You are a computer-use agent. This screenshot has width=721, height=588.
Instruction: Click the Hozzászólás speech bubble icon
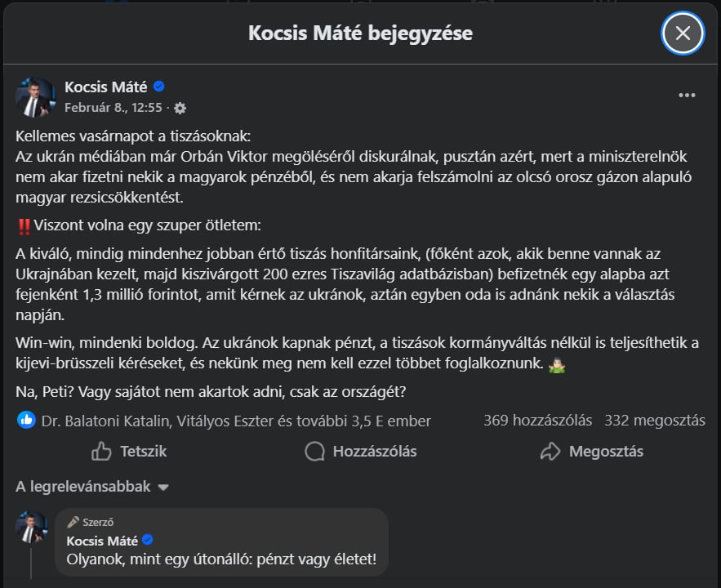(x=314, y=451)
